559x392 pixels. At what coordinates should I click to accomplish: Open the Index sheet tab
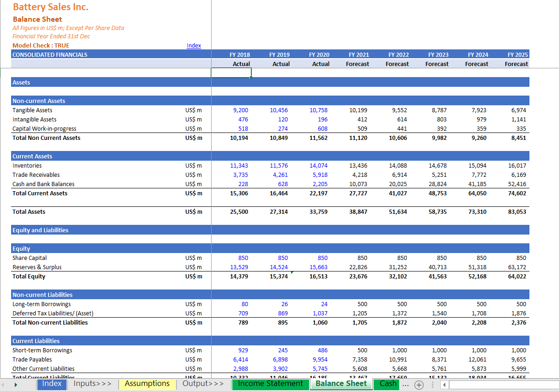click(52, 384)
